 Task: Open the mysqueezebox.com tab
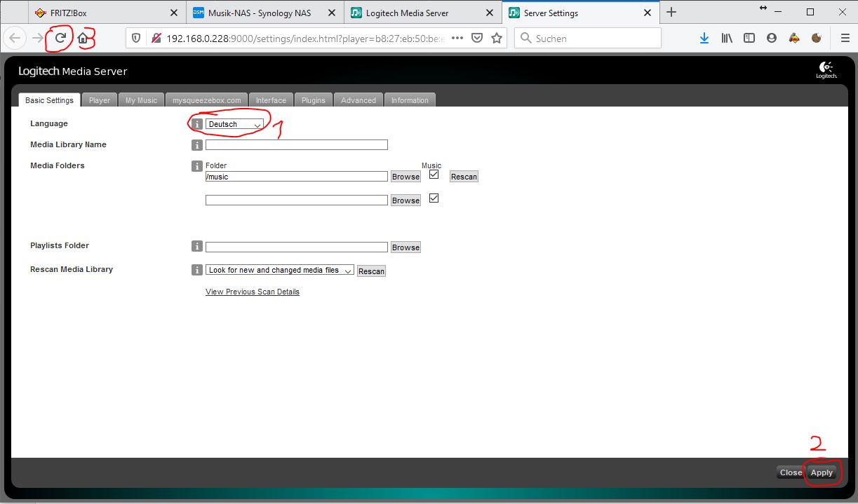[x=207, y=100]
